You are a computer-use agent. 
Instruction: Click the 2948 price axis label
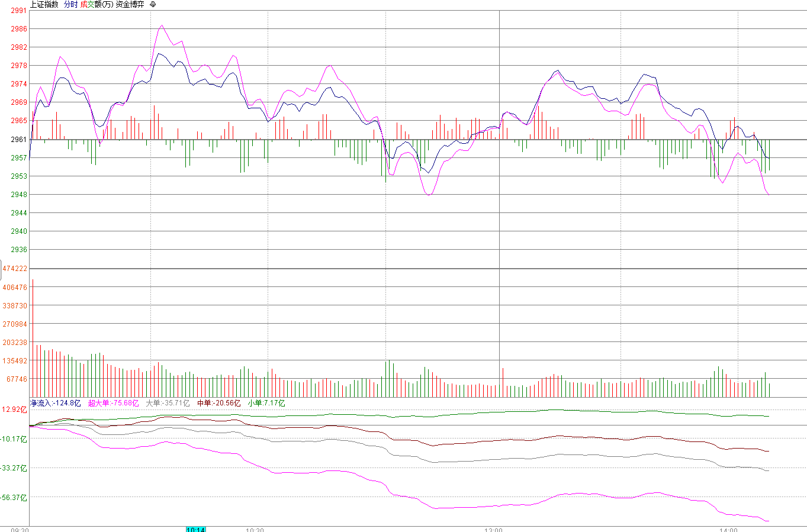(19, 194)
